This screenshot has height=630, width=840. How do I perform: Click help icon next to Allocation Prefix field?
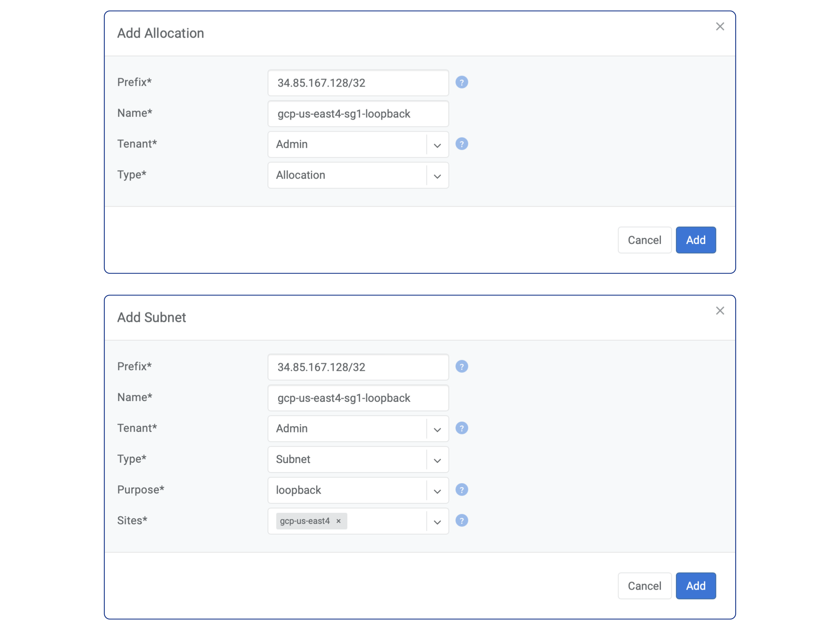coord(461,82)
